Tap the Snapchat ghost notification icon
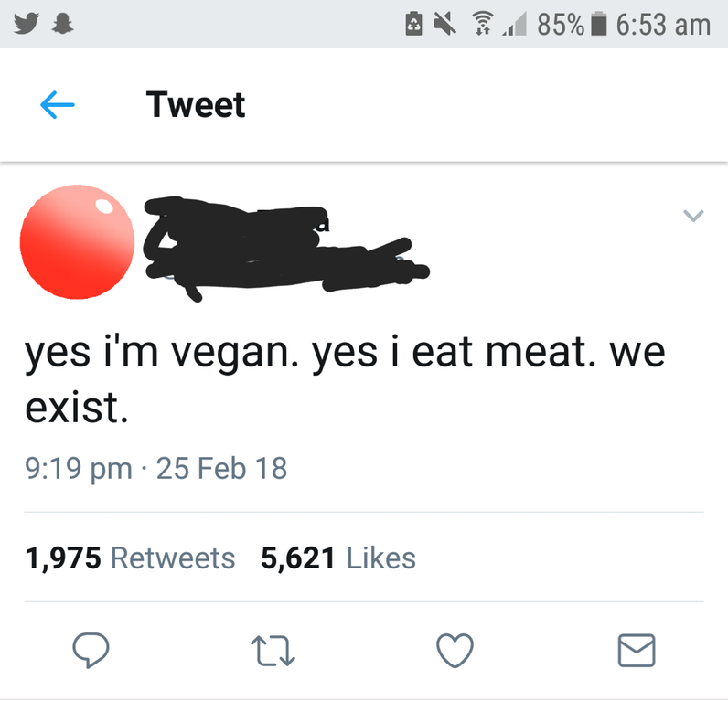The image size is (728, 701). (63, 24)
